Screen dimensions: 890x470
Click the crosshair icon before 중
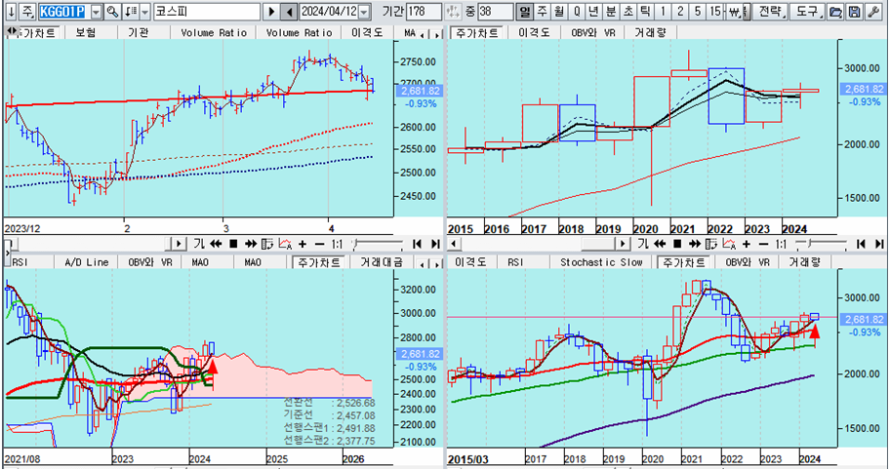coord(452,11)
